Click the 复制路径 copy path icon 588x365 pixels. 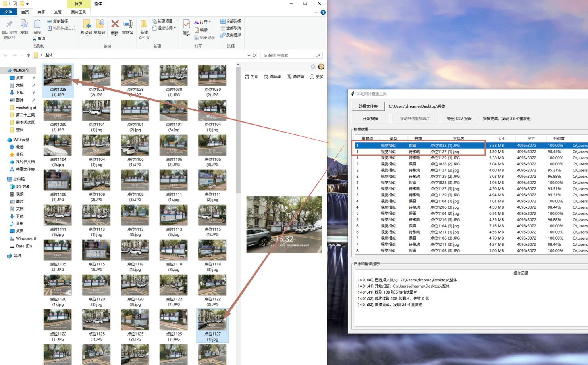(50, 21)
